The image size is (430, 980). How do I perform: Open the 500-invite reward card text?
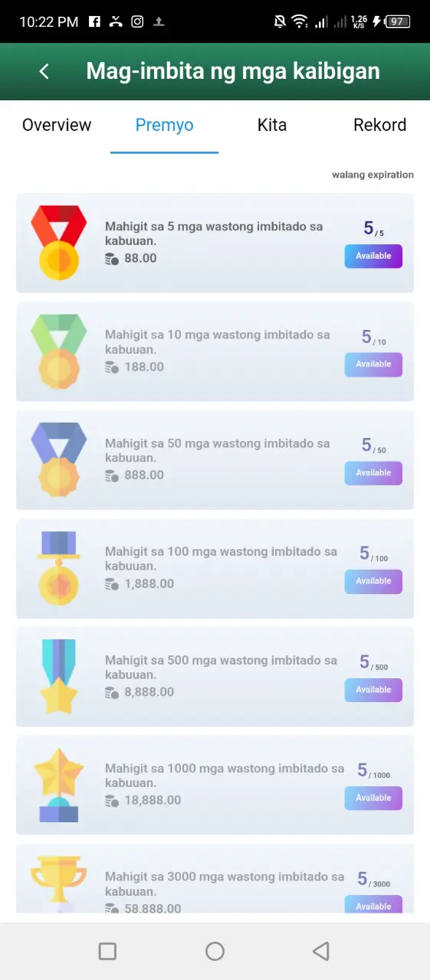coord(221,668)
